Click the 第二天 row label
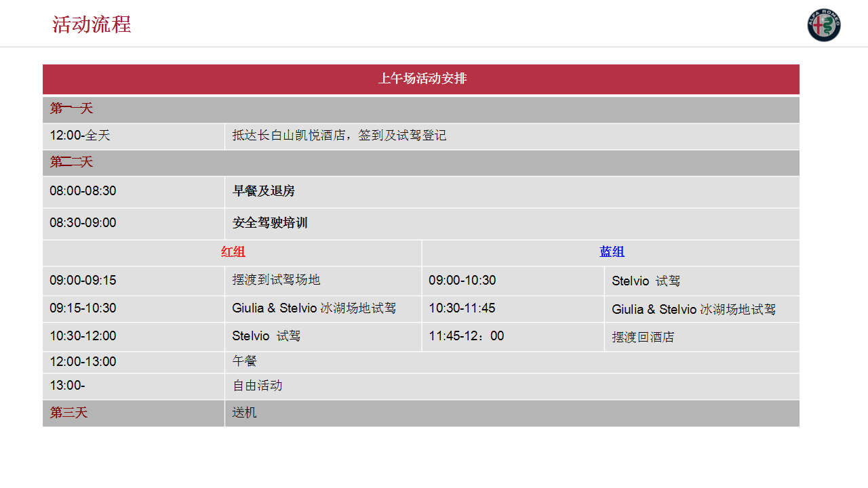The image size is (868, 488). point(71,163)
